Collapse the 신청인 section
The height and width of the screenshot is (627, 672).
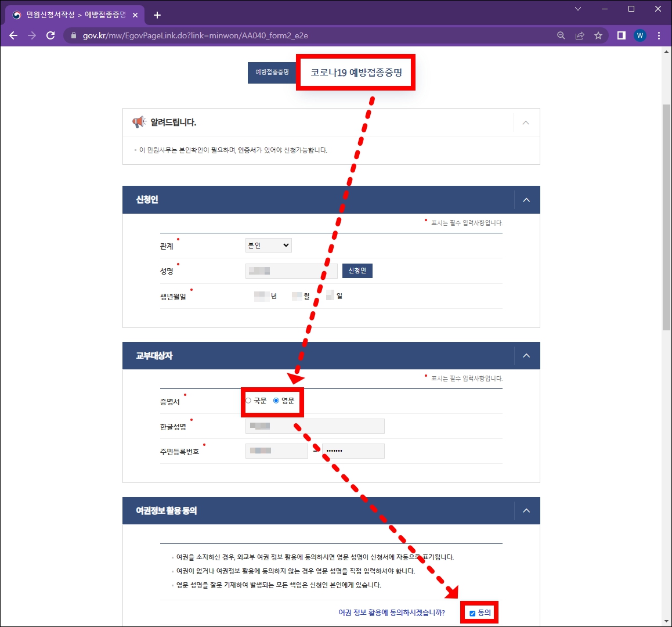click(526, 199)
